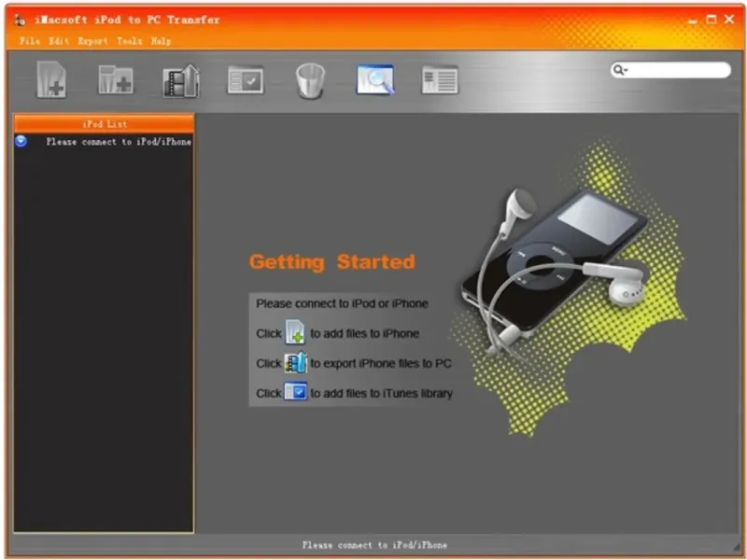
Task: Click the 'Getting Started' heading
Action: tap(332, 262)
